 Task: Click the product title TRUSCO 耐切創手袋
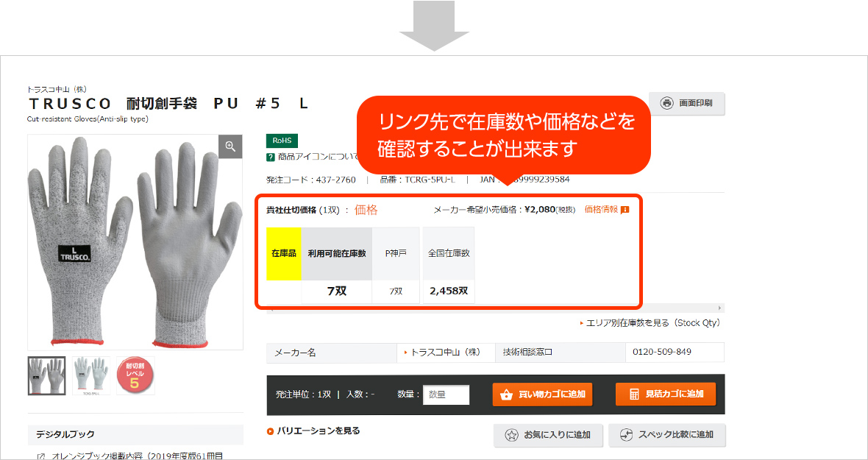(x=168, y=104)
